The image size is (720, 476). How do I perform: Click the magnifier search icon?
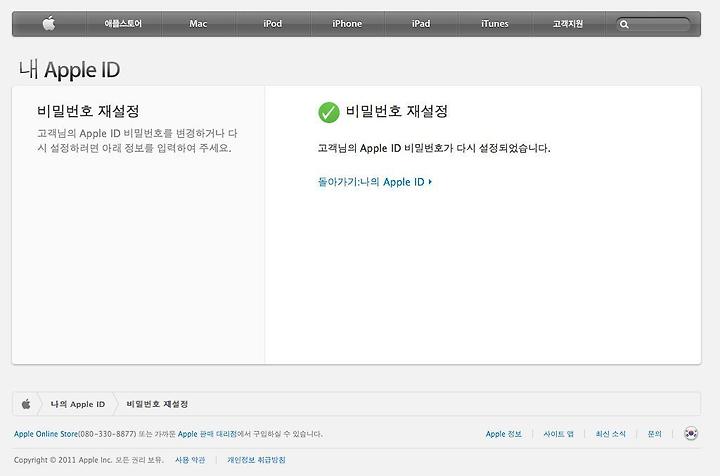[624, 25]
